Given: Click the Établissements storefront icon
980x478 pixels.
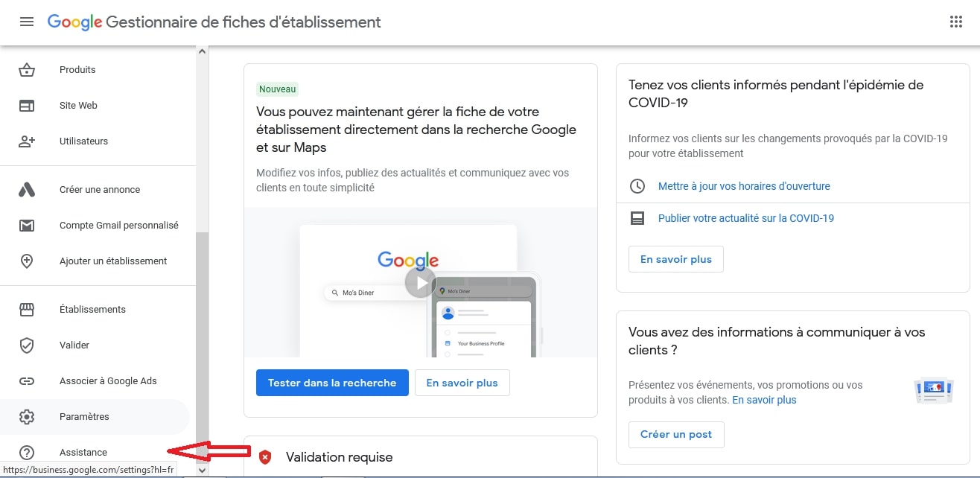Looking at the screenshot, I should [x=27, y=310].
